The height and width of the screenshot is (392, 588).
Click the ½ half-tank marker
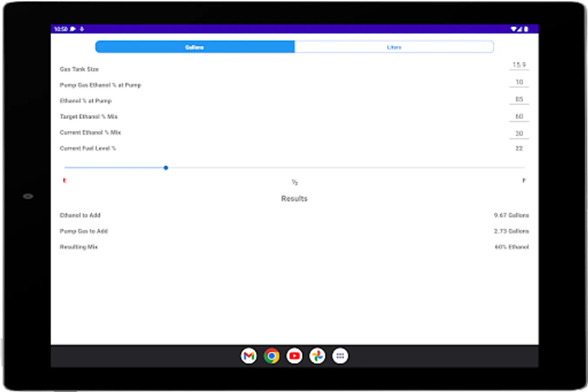(295, 182)
